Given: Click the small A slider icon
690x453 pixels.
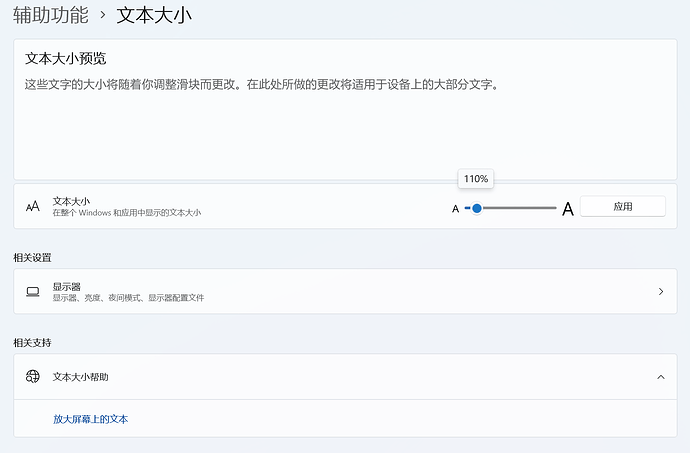Looking at the screenshot, I should point(455,209).
